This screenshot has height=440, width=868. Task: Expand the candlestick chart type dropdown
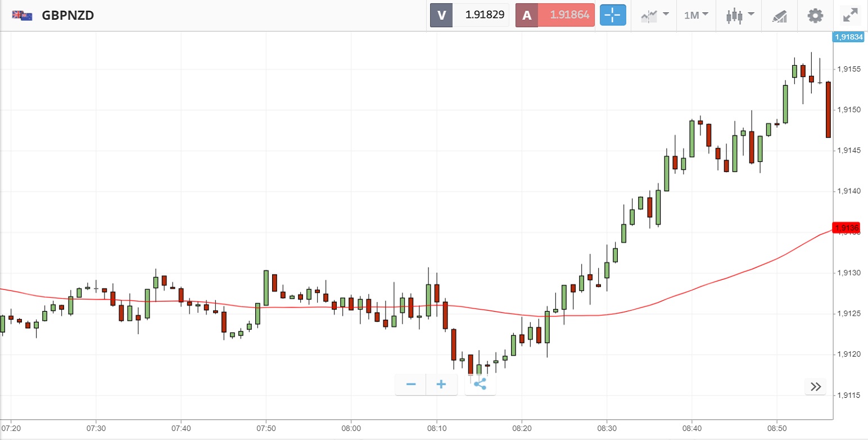(x=740, y=15)
